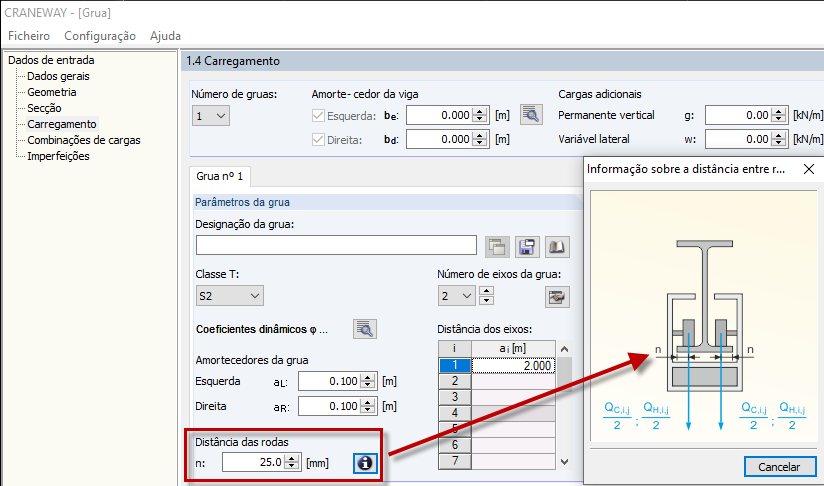Click the wheel distance n input field
Viewport: 824px width, 486px height.
pos(254,462)
